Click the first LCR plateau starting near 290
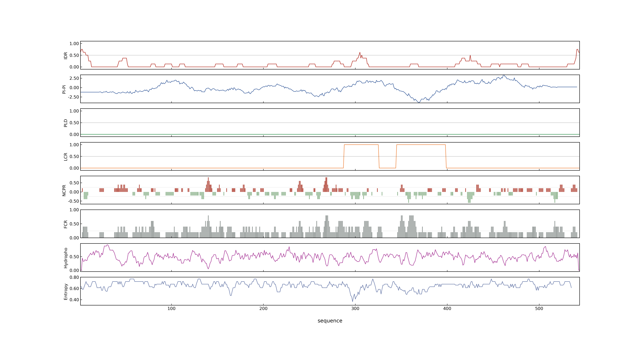 361,145
